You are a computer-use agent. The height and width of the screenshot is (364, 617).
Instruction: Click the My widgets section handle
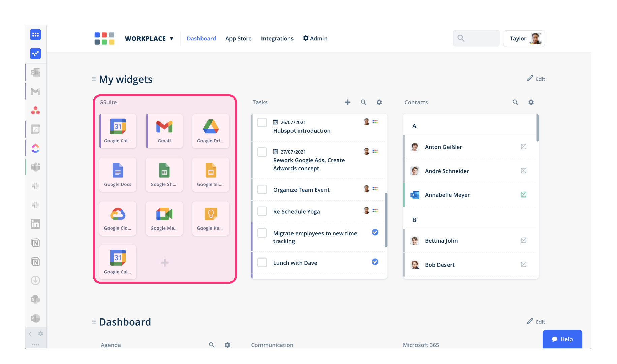click(x=94, y=79)
